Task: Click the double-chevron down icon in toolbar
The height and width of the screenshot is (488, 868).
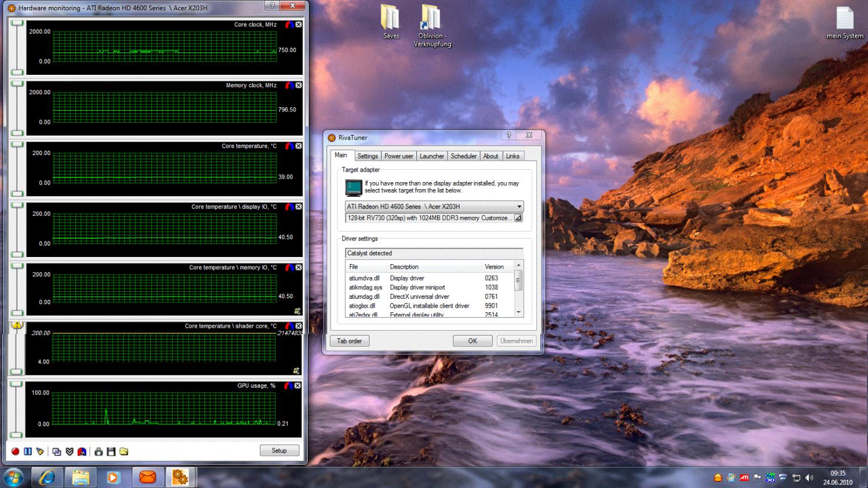Action: click(x=70, y=451)
